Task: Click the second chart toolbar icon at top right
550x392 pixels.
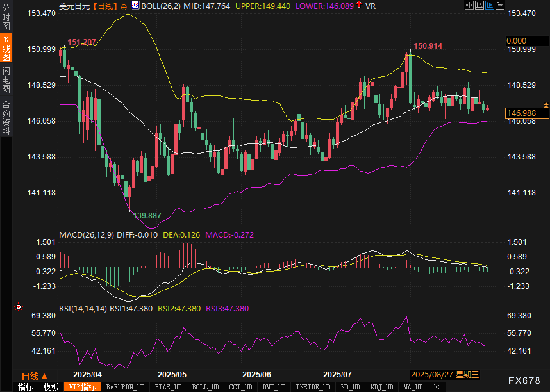Action: click(479, 5)
